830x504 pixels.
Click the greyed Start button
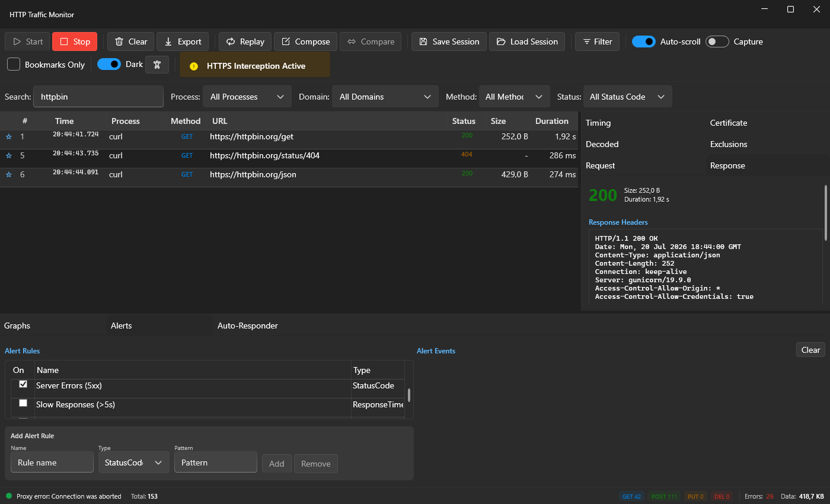coord(27,42)
